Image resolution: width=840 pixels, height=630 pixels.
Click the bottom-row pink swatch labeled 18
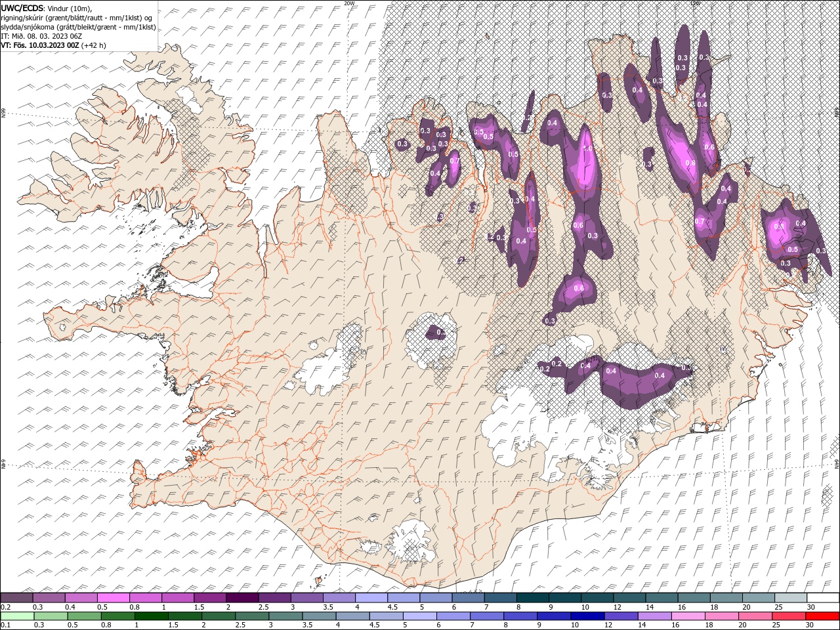[721, 616]
